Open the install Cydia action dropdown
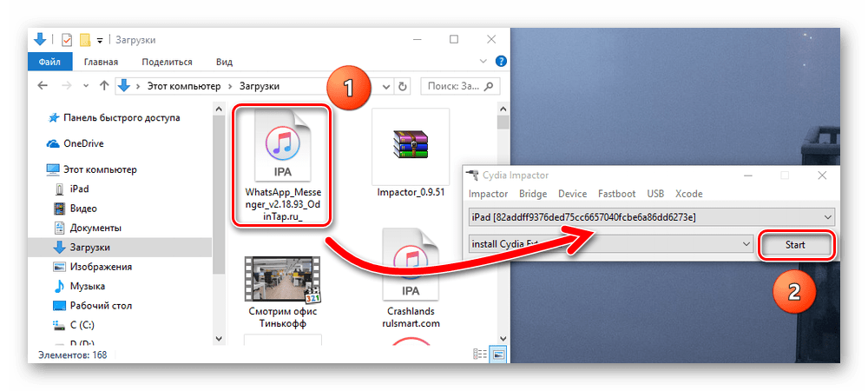The width and height of the screenshot is (868, 391). 610,243
